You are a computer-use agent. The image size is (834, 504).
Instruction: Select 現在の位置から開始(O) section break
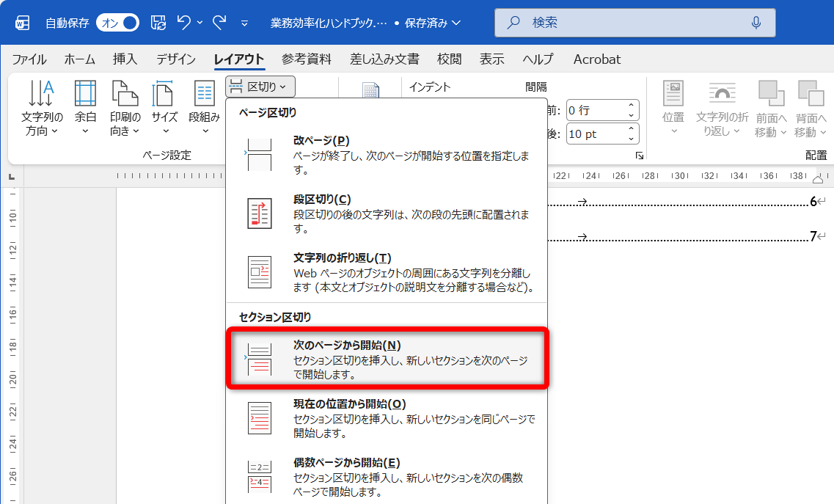[x=386, y=418]
